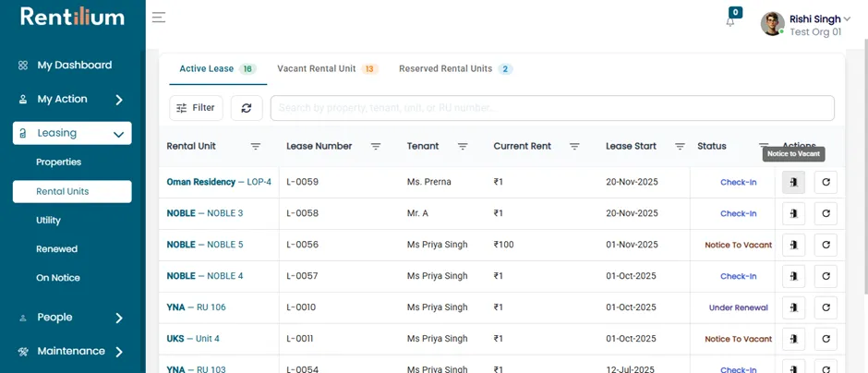Focus the property/tenant search field

click(x=552, y=108)
